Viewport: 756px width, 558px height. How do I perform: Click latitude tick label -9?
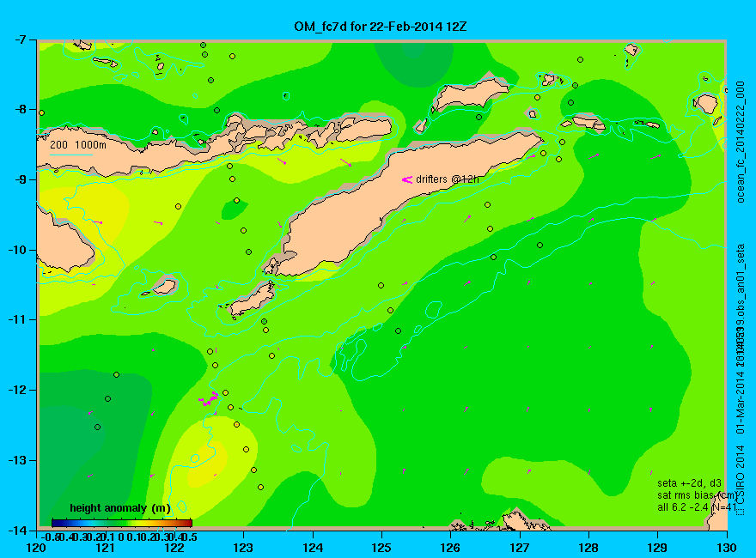coord(20,179)
